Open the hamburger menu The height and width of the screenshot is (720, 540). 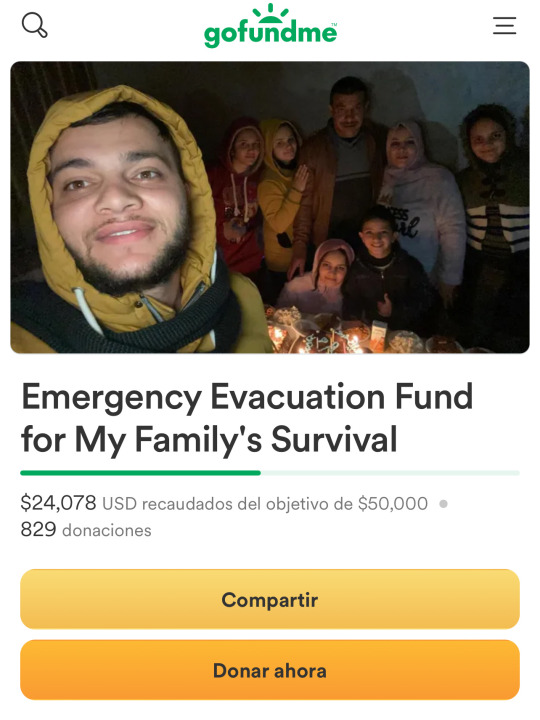pos(505,26)
